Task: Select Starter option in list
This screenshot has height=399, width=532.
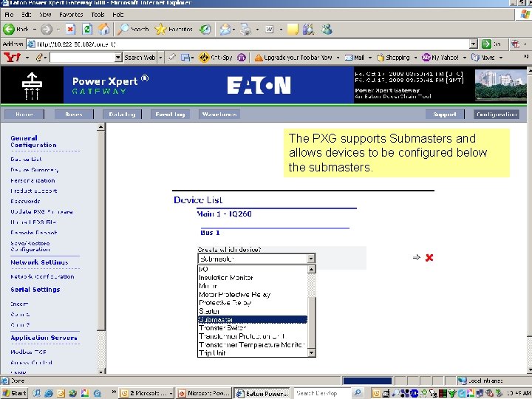Action: [x=253, y=311]
